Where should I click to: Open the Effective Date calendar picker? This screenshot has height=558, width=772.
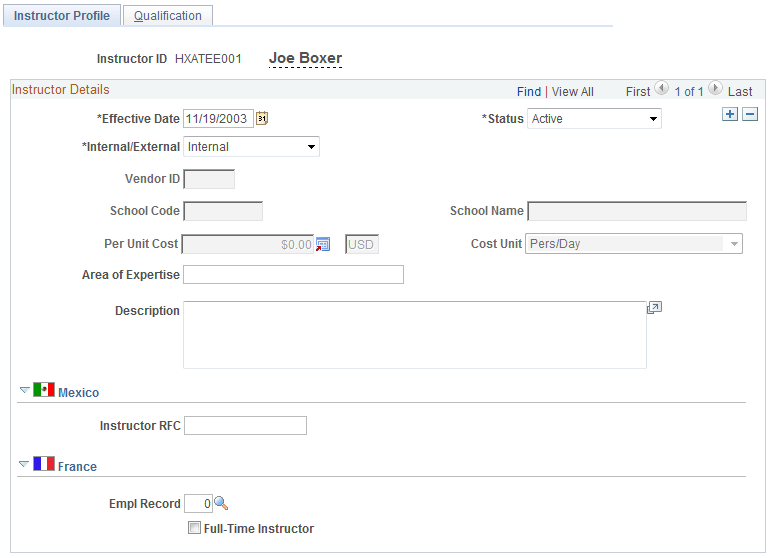click(262, 118)
